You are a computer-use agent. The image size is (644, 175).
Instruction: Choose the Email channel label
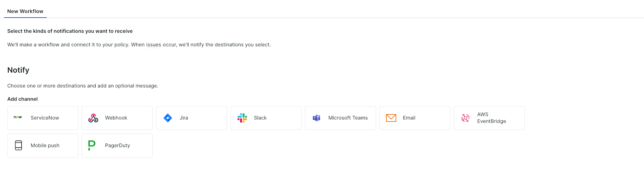pyautogui.click(x=409, y=118)
